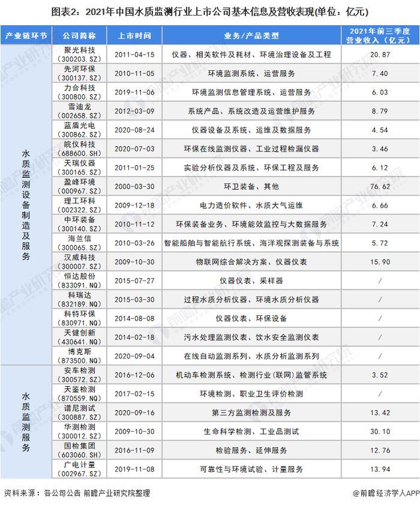The width and height of the screenshot is (420, 505).
Task: Select the '产业链环节' column header
Action: pyautogui.click(x=26, y=35)
